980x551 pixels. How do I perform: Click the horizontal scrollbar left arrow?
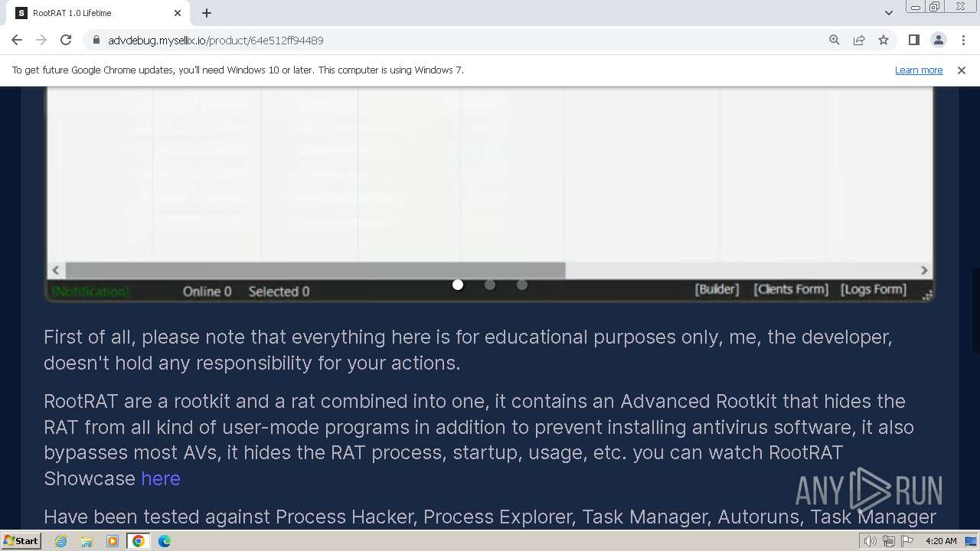pyautogui.click(x=56, y=270)
